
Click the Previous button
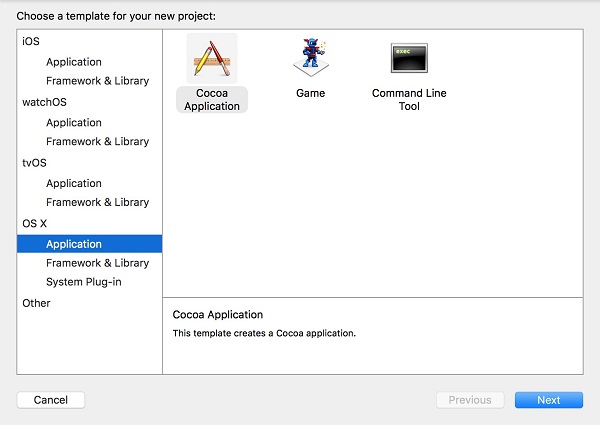[470, 400]
